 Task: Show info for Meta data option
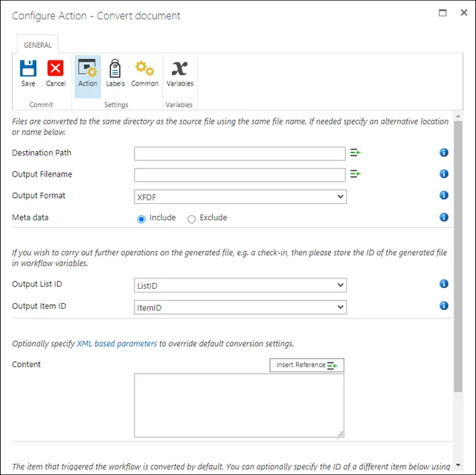click(444, 217)
